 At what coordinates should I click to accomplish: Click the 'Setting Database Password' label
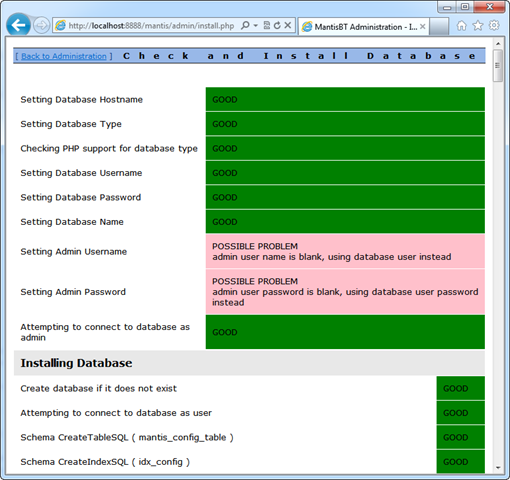81,197
